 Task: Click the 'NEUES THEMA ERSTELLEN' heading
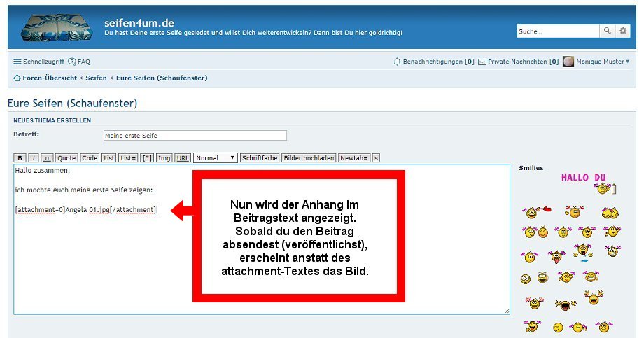[52, 120]
